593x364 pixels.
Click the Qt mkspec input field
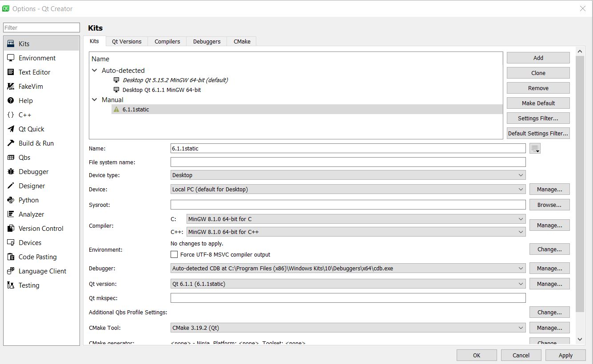click(348, 298)
